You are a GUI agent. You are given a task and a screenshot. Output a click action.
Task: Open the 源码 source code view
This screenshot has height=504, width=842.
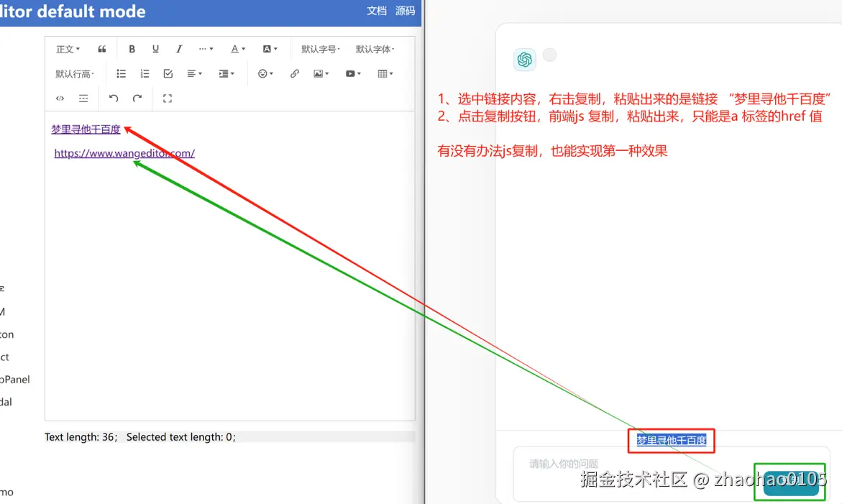tap(405, 11)
